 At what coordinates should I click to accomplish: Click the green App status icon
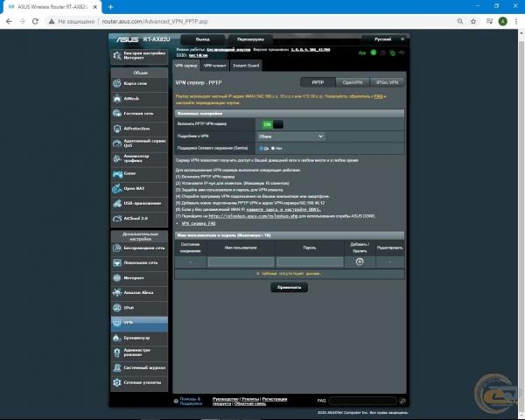[x=362, y=52]
